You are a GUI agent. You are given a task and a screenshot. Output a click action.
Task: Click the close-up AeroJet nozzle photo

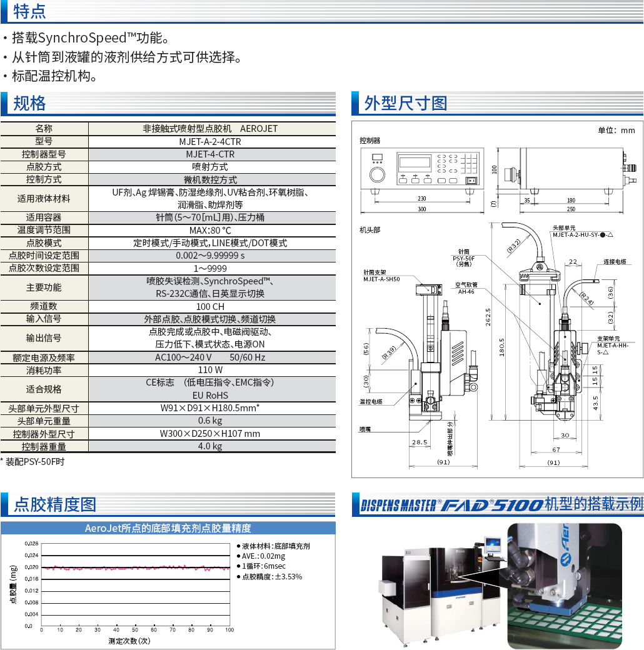(x=564, y=586)
